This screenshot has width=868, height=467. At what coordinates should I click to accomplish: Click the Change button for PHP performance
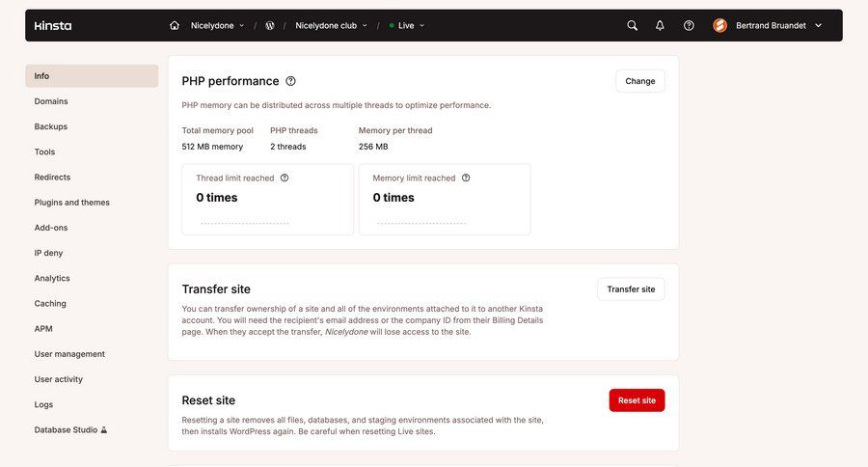click(x=639, y=81)
